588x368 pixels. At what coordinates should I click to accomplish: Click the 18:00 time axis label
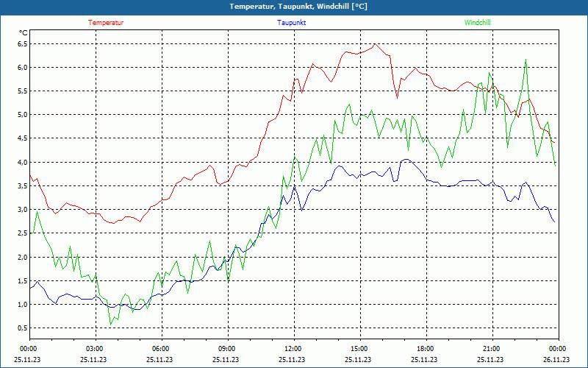pyautogui.click(x=426, y=349)
